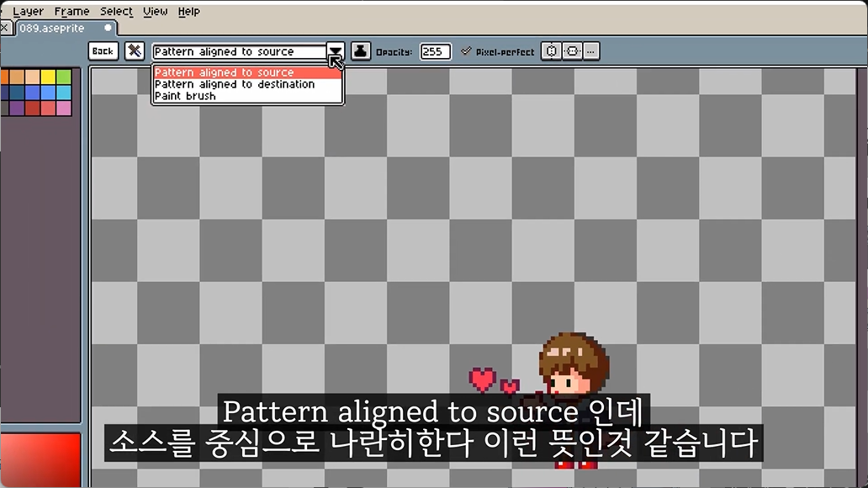Click the red foreground color area
Screen dimensions: 868x488
click(x=40, y=460)
